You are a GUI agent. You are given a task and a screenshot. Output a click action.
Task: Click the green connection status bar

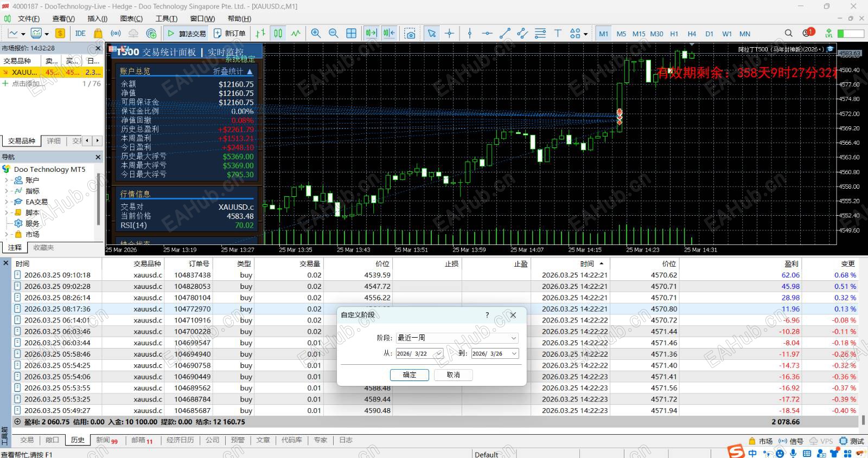click(851, 34)
